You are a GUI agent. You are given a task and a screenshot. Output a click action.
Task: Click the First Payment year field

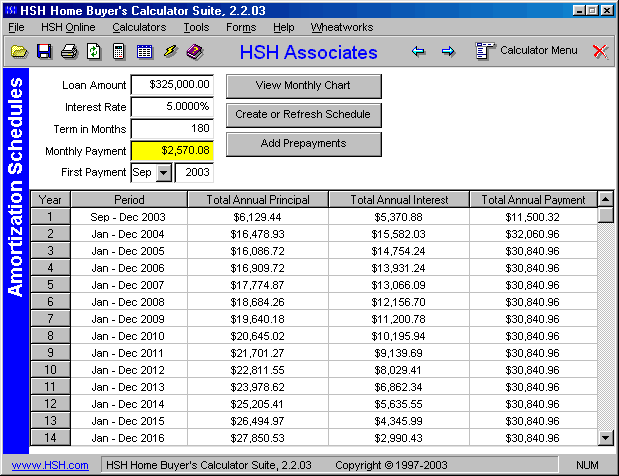(194, 172)
